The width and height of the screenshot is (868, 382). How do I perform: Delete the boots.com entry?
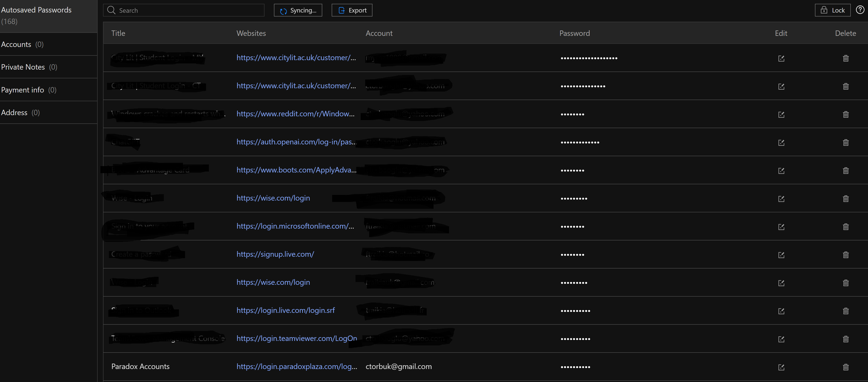click(845, 171)
